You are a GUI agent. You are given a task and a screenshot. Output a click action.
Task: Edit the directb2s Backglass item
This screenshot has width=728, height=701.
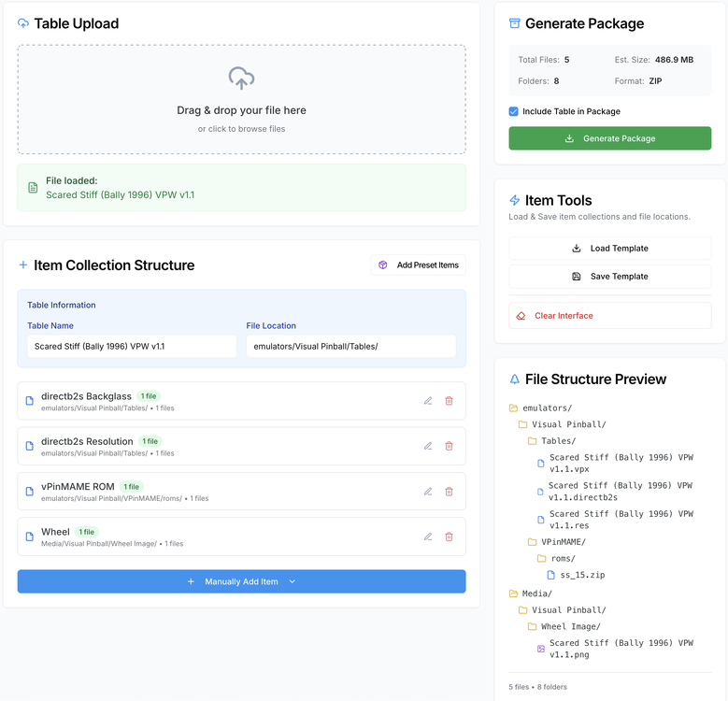pos(428,401)
